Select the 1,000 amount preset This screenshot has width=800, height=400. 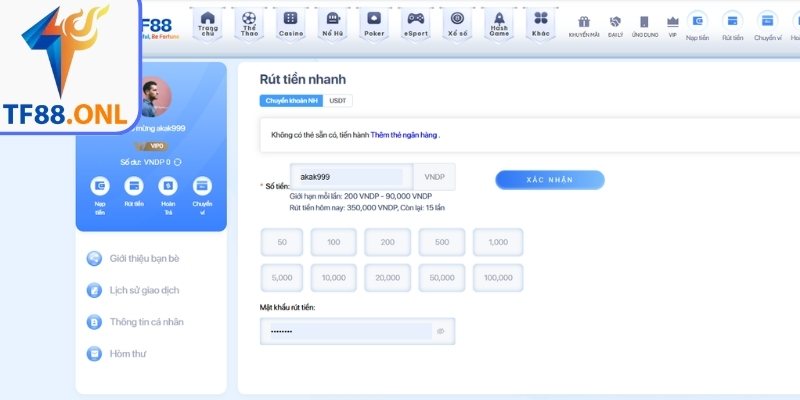tap(498, 242)
